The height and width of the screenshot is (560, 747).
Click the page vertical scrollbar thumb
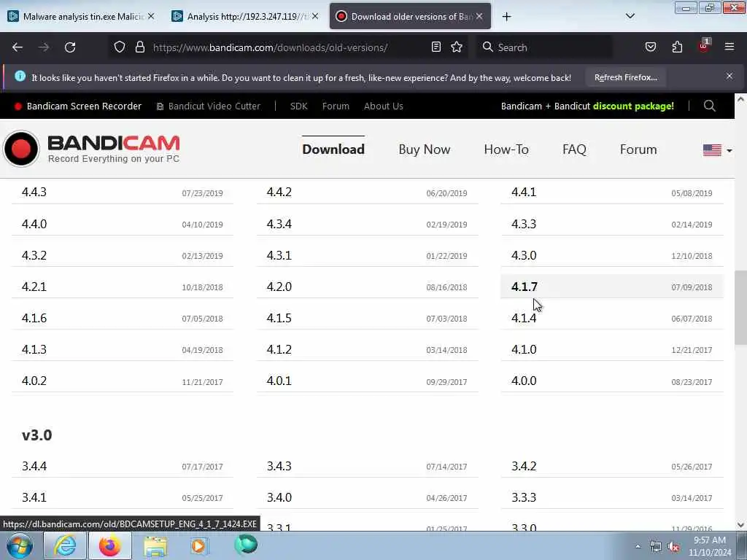coord(740,307)
